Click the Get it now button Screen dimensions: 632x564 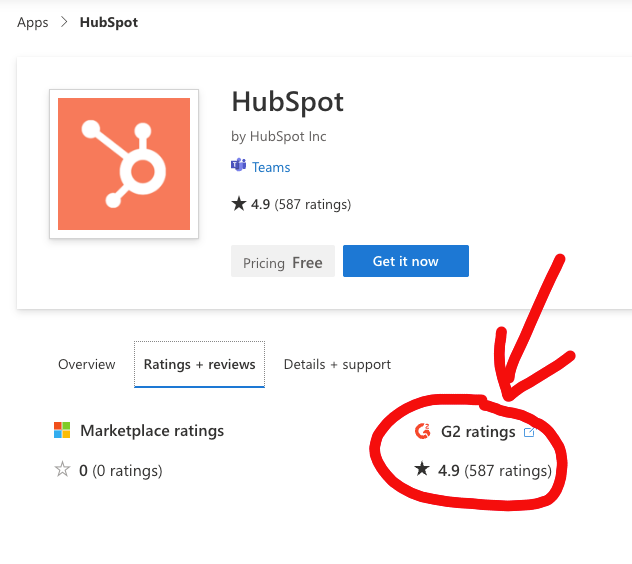[406, 261]
